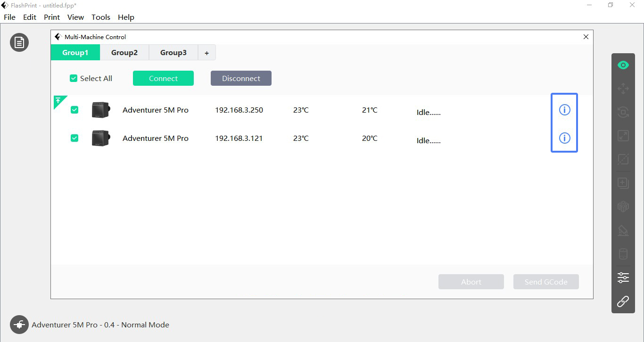Click Idle status of printer 192.168.3.121
This screenshot has height=342, width=644.
pos(429,140)
